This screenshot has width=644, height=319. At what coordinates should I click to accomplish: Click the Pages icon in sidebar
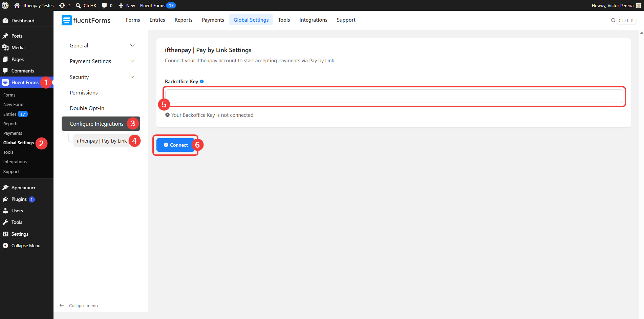(x=5, y=59)
